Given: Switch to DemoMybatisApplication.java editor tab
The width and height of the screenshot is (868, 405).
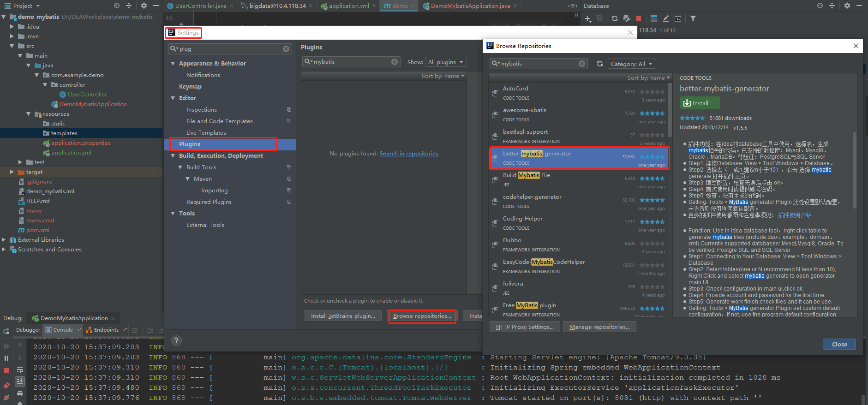Looking at the screenshot, I should pos(470,6).
